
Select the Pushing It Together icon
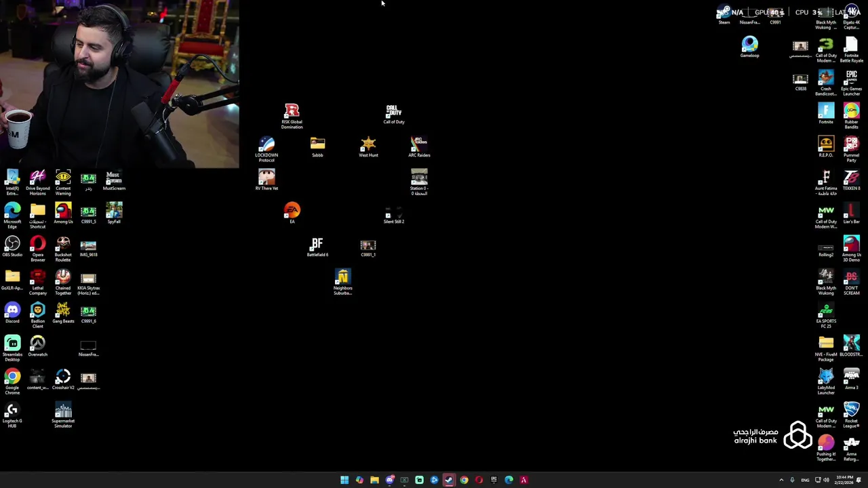[826, 449]
